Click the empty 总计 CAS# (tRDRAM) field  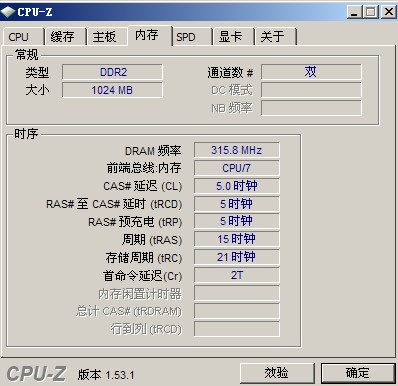237,311
